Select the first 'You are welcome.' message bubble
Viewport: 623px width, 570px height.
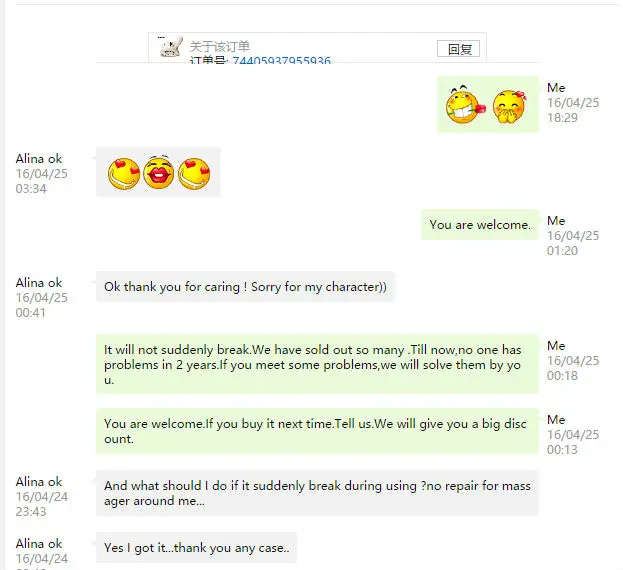(x=480, y=225)
